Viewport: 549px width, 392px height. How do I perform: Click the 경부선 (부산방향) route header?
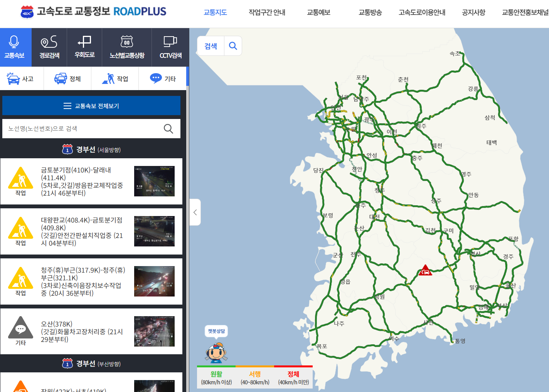[x=91, y=364]
